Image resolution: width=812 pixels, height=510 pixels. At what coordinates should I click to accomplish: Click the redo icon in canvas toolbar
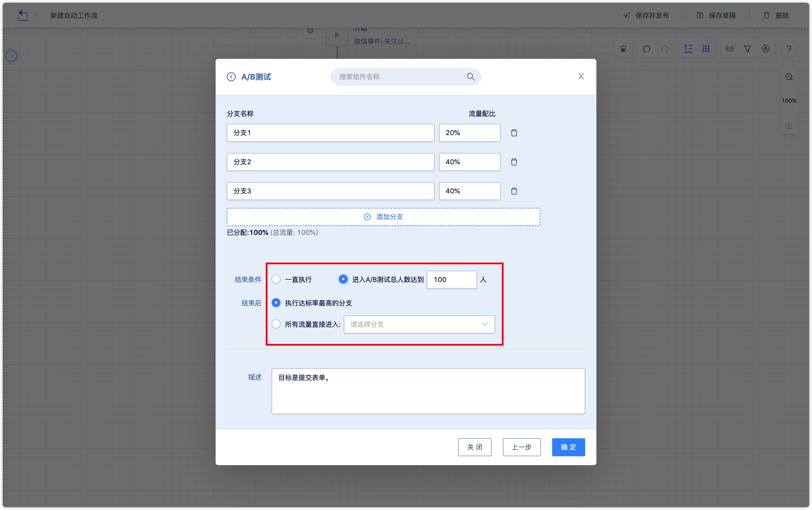coord(664,49)
